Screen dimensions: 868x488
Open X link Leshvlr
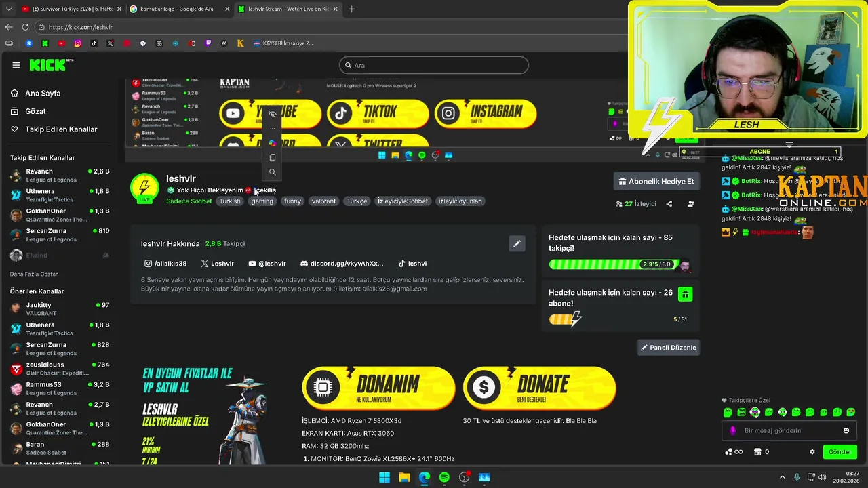pos(217,263)
